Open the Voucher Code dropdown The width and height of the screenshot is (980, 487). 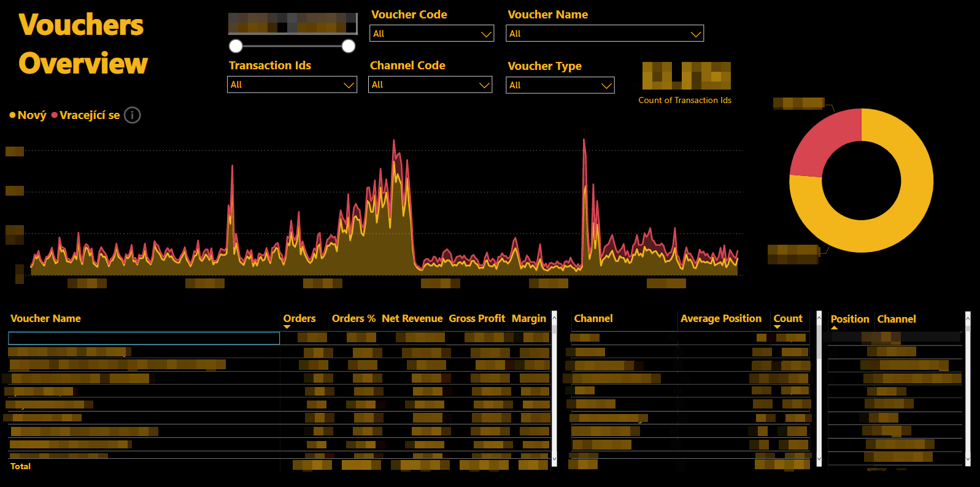pos(432,34)
